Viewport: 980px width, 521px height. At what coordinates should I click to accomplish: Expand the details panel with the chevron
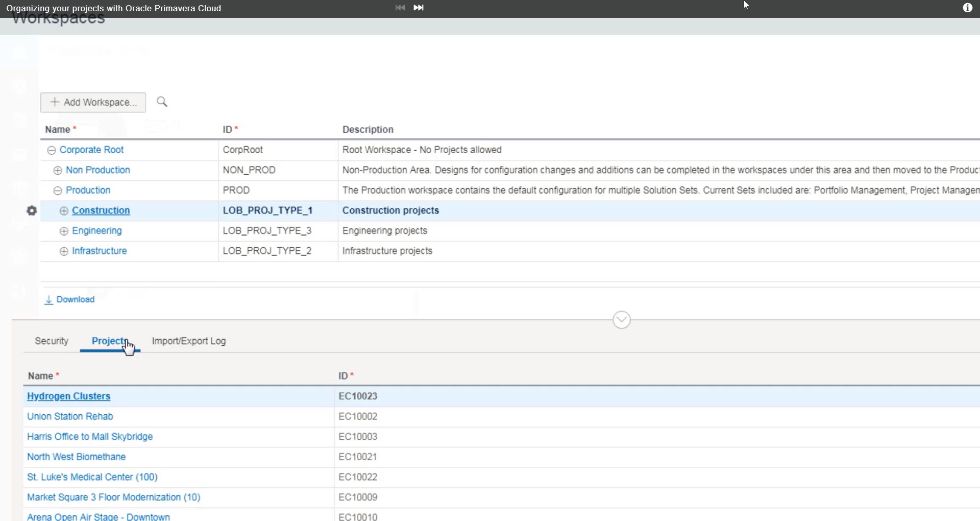[621, 319]
